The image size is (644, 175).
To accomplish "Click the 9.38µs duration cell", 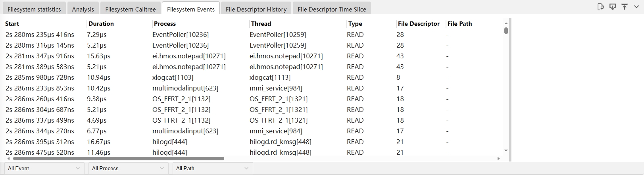I will click(97, 99).
